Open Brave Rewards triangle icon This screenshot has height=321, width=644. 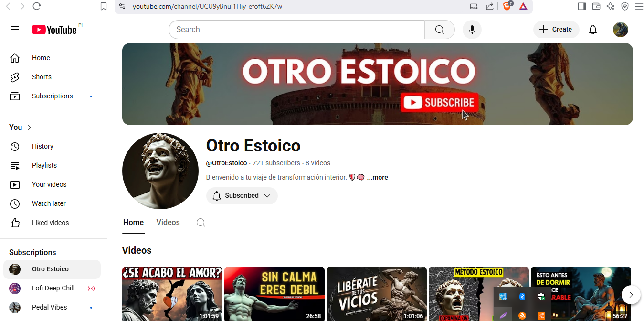pos(523,6)
